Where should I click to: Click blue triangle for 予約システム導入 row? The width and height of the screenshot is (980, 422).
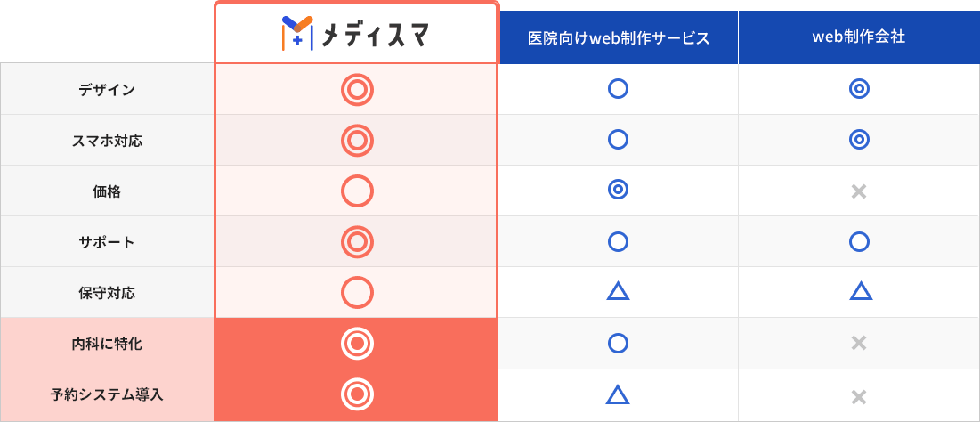[x=618, y=394]
